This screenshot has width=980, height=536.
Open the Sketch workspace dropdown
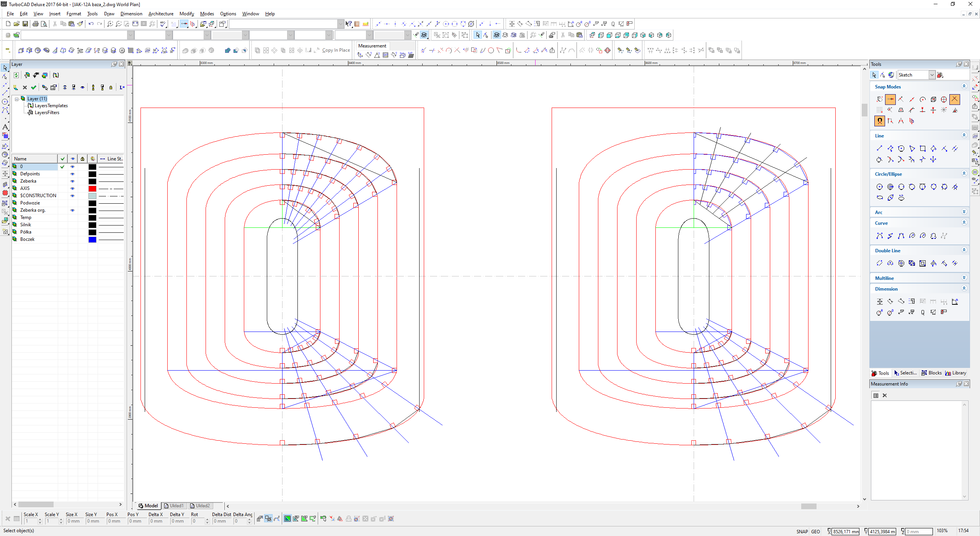pos(932,75)
